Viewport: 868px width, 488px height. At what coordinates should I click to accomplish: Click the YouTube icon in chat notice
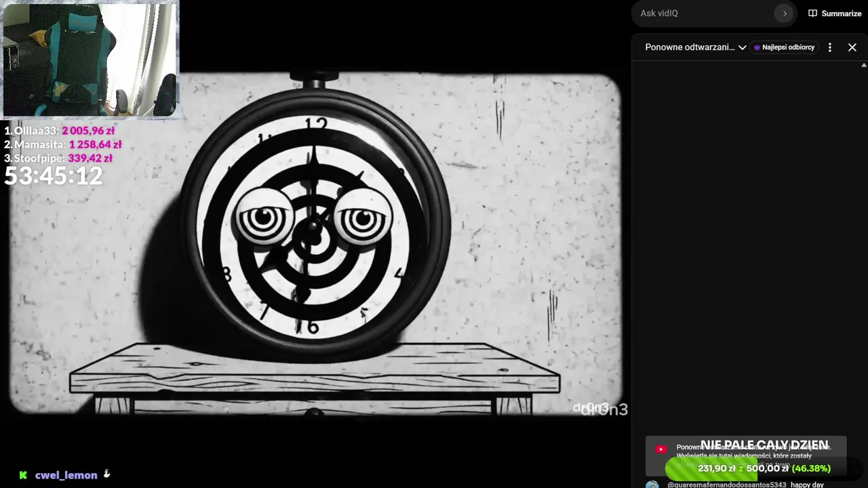(x=661, y=449)
